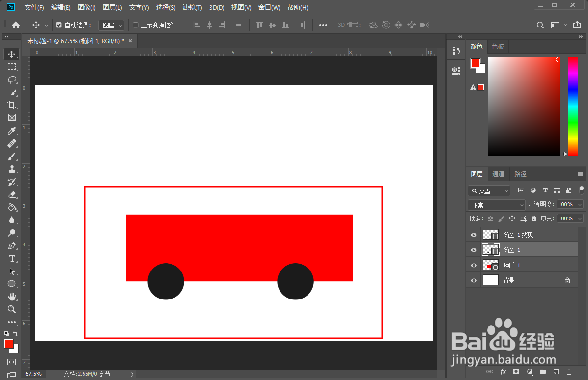The height and width of the screenshot is (380, 588).
Task: Select the Clone Stamp tool
Action: [x=12, y=169]
